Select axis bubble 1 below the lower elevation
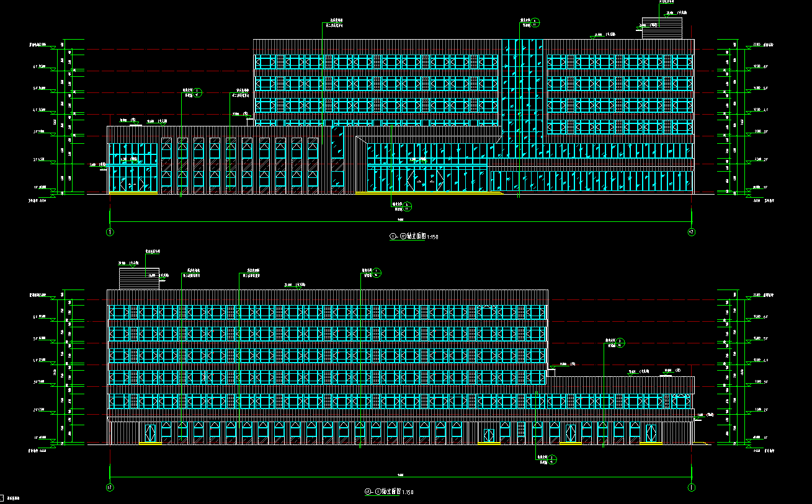 coord(691,487)
